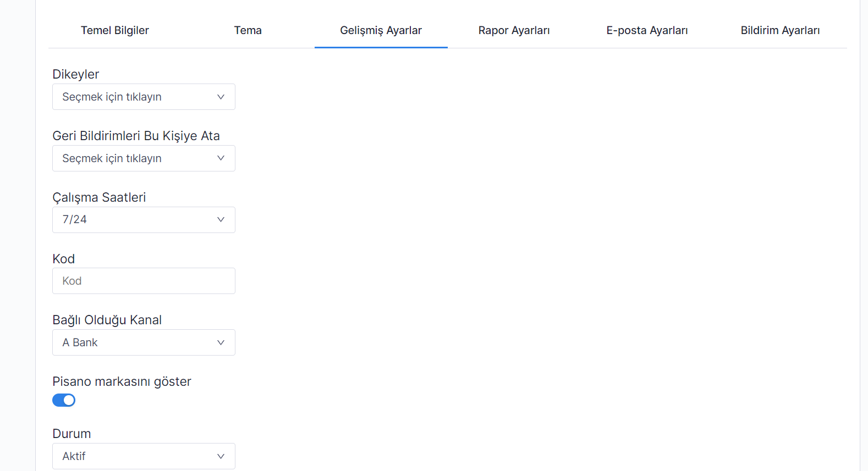The image size is (868, 471).
Task: Click the chevron arrow beside A Bank
Action: 221,342
